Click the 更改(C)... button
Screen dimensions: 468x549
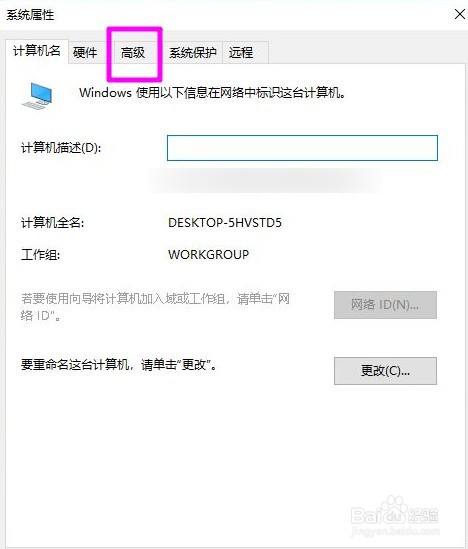(x=385, y=371)
